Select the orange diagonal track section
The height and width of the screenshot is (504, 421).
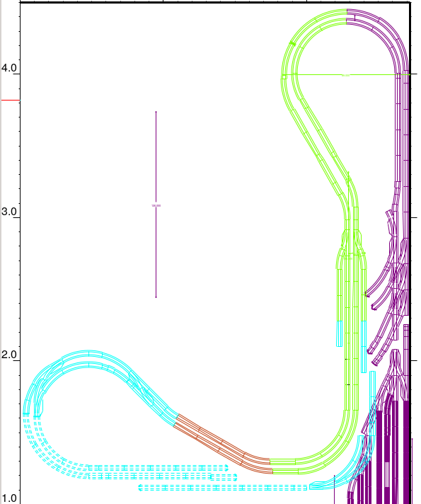[224, 445]
